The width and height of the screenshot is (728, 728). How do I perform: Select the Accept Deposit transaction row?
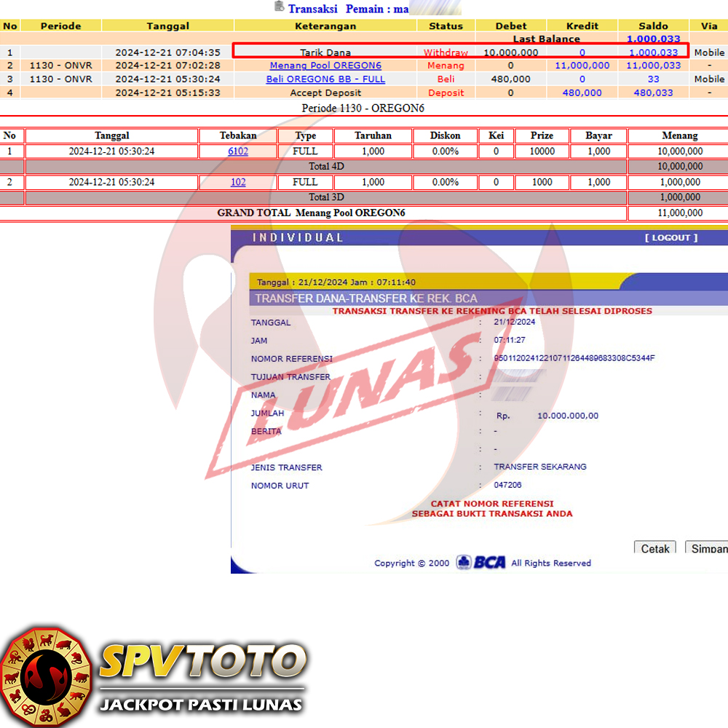325,92
